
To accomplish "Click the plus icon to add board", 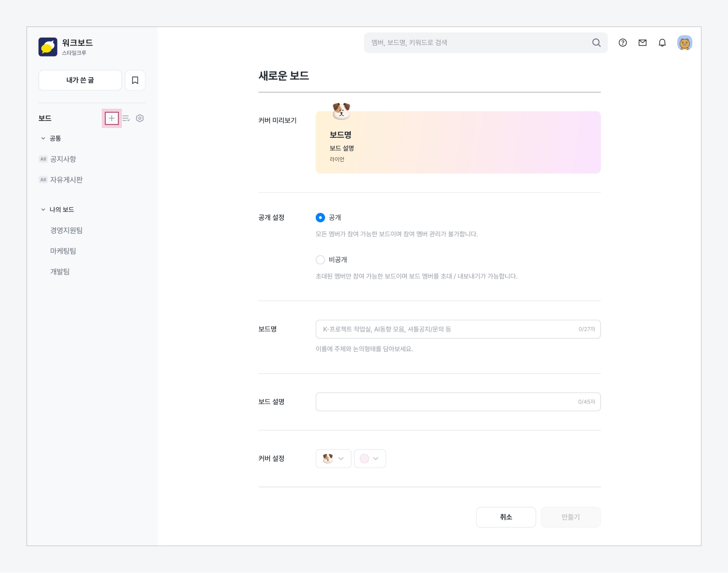I will (112, 118).
